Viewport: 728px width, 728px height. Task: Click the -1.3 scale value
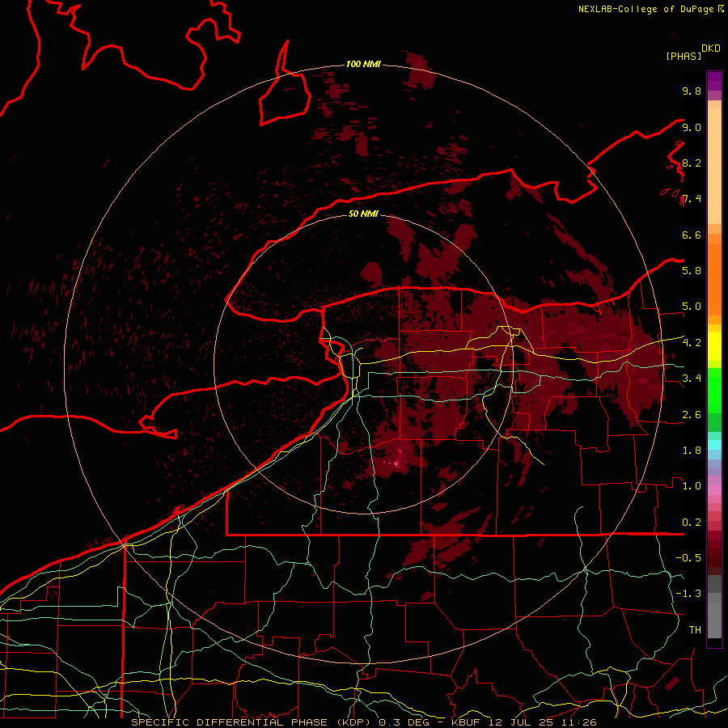click(x=688, y=594)
